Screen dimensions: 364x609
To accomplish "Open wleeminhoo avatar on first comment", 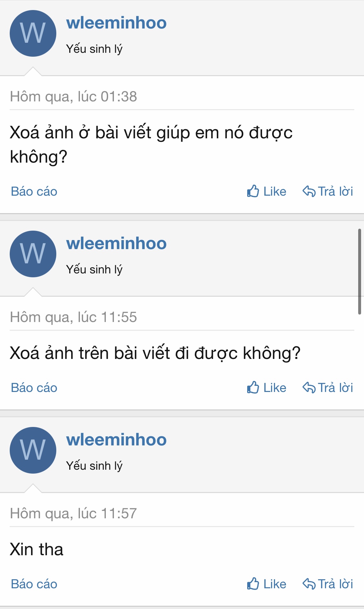I will [33, 33].
